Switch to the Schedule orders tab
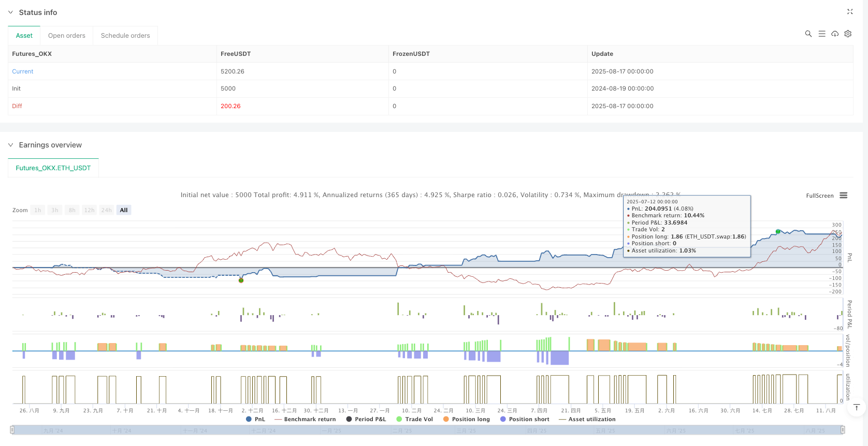This screenshot has height=446, width=868. pos(125,36)
